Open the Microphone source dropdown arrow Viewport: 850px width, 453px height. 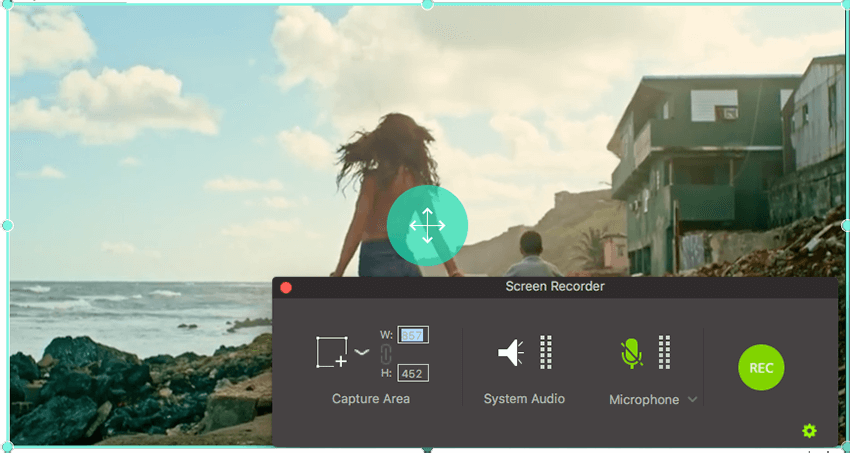(x=693, y=400)
